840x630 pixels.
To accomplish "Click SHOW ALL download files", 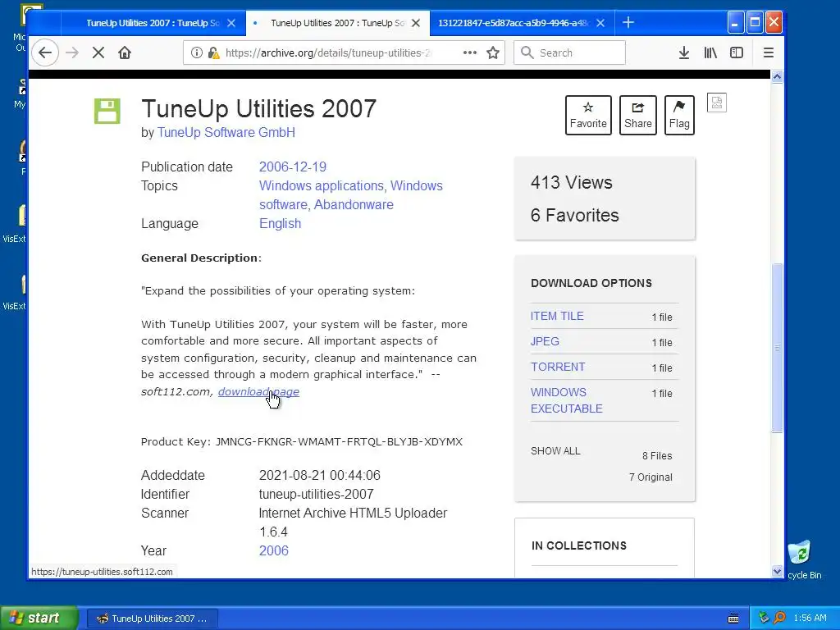I will click(x=555, y=451).
